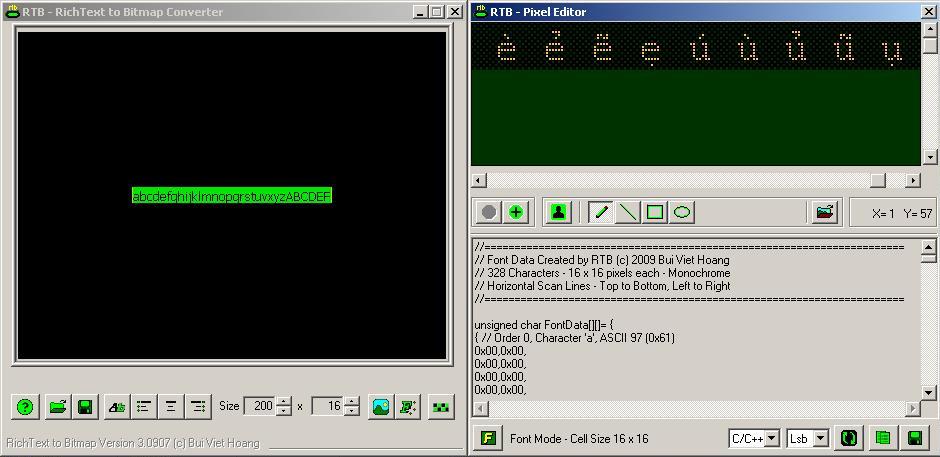Click the 'Horizontal Scan Lines' comment line
Screen dimensions: 940x457
tap(602, 286)
